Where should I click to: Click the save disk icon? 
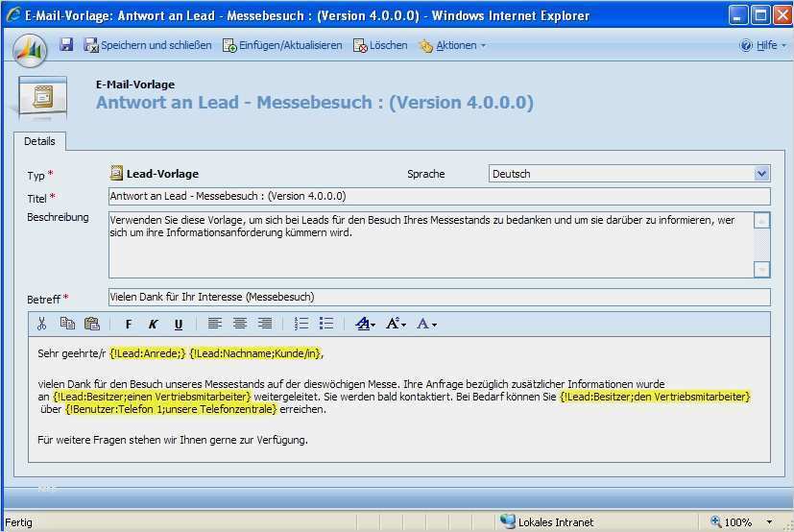coord(66,45)
